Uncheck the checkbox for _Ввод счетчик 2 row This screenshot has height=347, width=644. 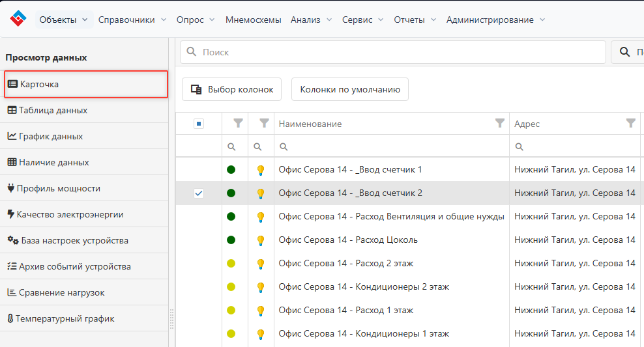click(199, 193)
